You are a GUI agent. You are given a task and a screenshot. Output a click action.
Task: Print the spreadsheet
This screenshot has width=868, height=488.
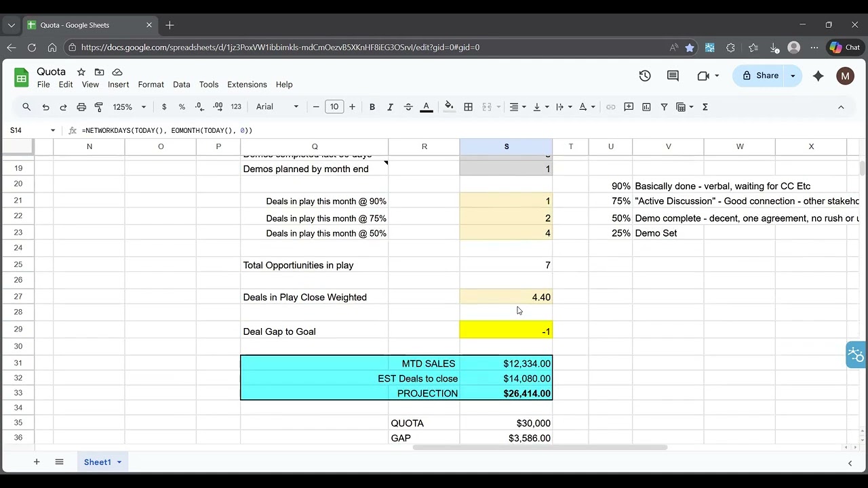[x=81, y=107]
